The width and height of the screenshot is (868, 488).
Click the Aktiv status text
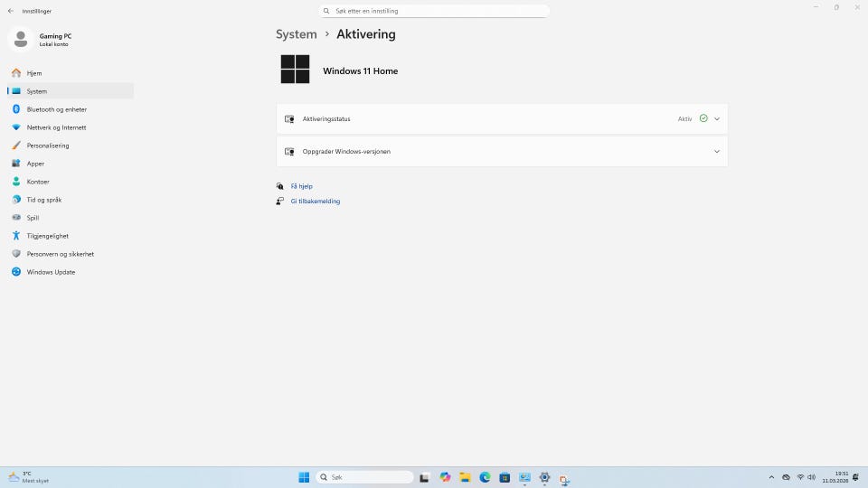684,119
